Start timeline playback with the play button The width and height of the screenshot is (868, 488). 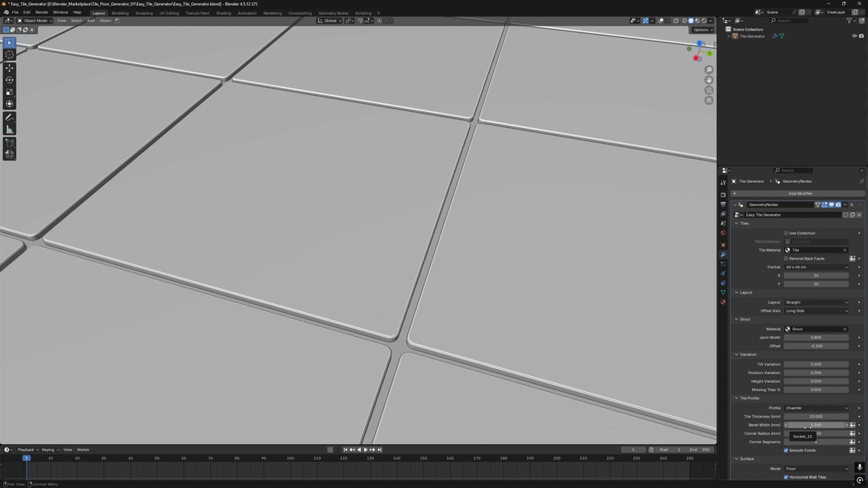click(x=366, y=449)
